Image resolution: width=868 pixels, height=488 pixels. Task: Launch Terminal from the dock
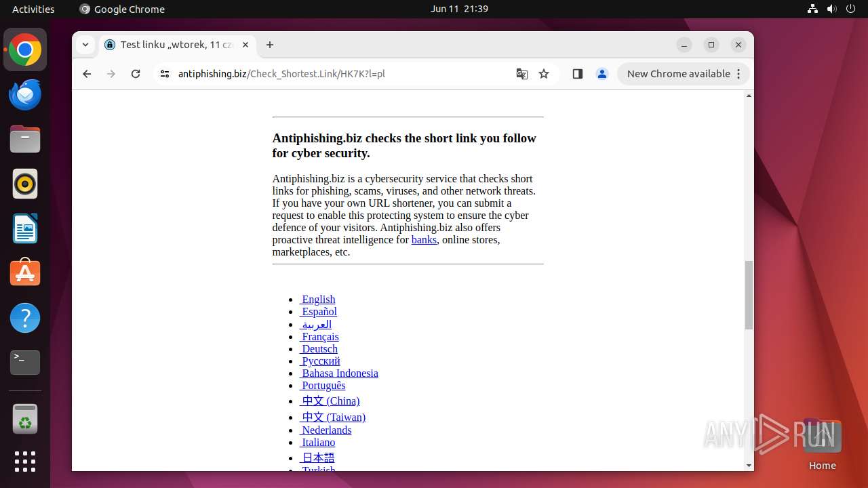pyautogui.click(x=25, y=363)
